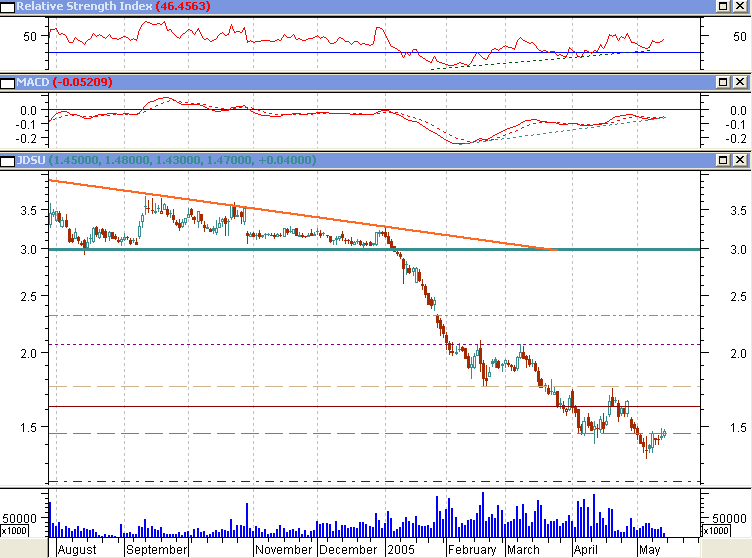This screenshot has width=752, height=558.
Task: Select the orange descending trendline
Action: pos(302,215)
